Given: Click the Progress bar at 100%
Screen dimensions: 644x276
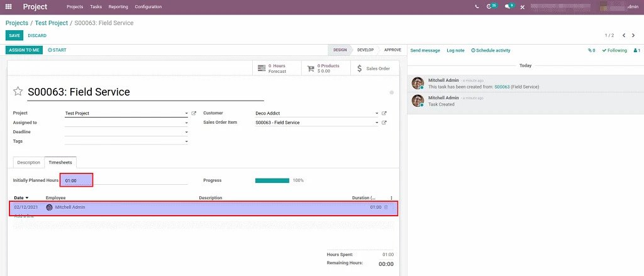Looking at the screenshot, I should (272, 180).
